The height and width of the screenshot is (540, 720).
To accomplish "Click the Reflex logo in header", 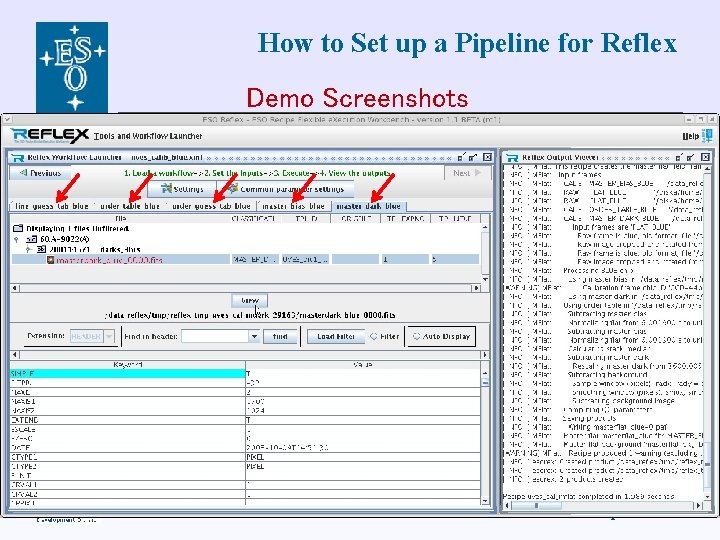I will [x=50, y=135].
